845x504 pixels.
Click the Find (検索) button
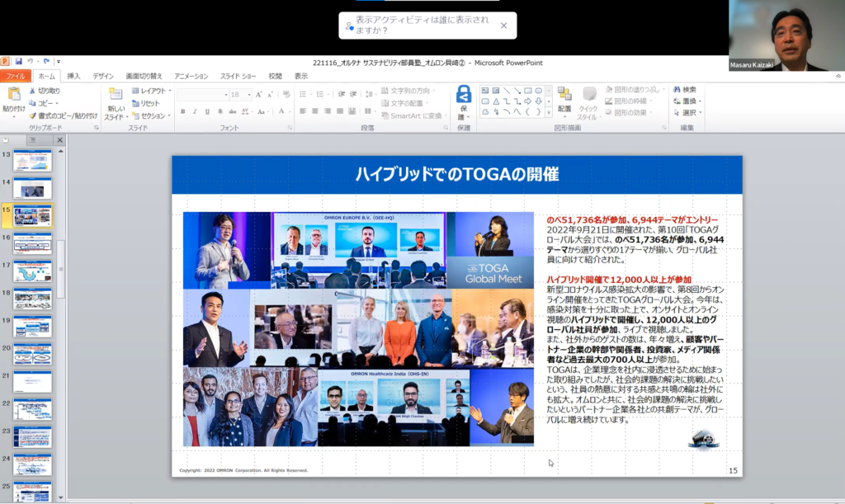click(x=684, y=89)
